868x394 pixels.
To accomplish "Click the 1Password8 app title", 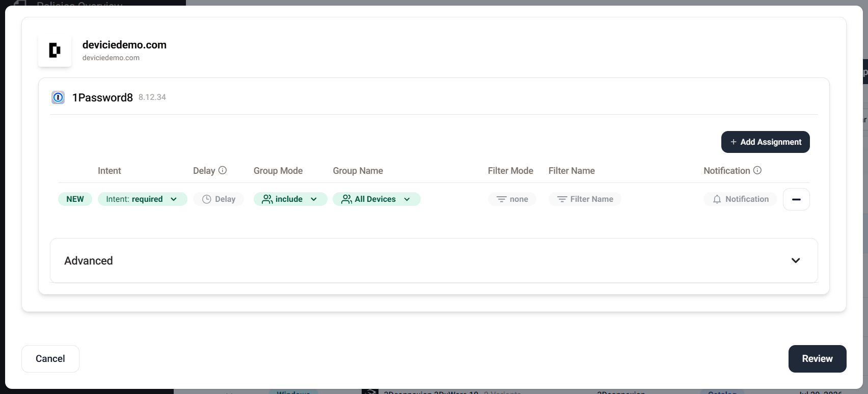I will [x=102, y=97].
